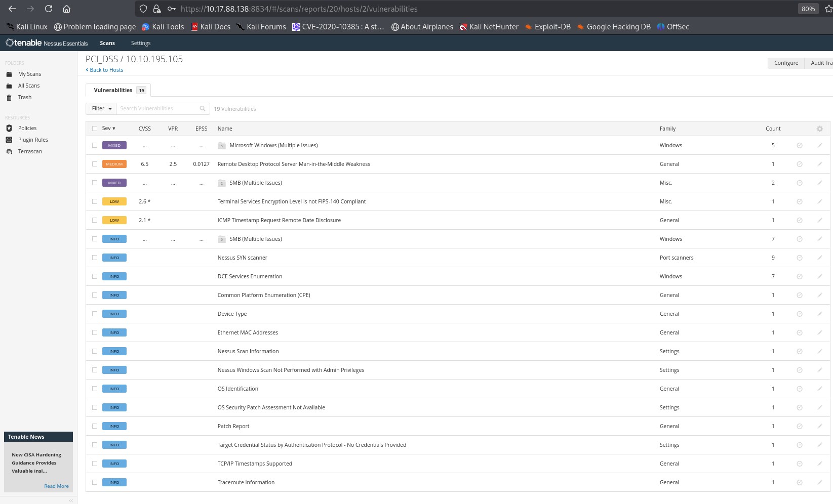
Task: Open the Filter dropdown
Action: 101,108
